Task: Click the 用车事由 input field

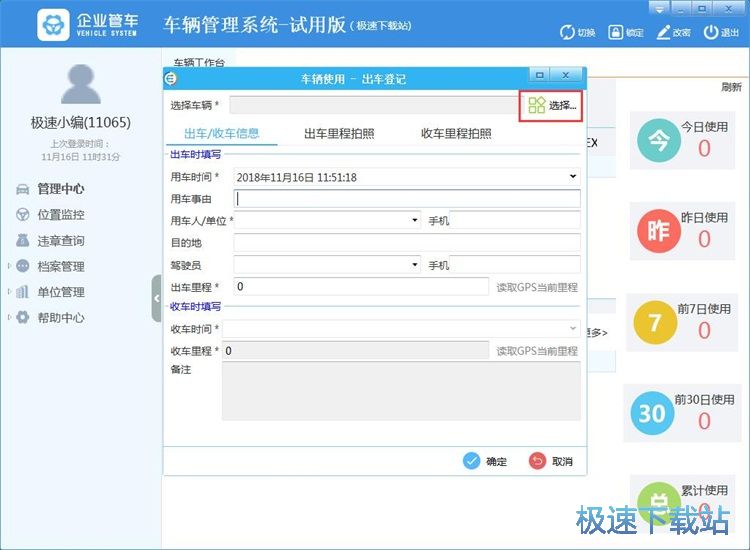Action: 407,198
